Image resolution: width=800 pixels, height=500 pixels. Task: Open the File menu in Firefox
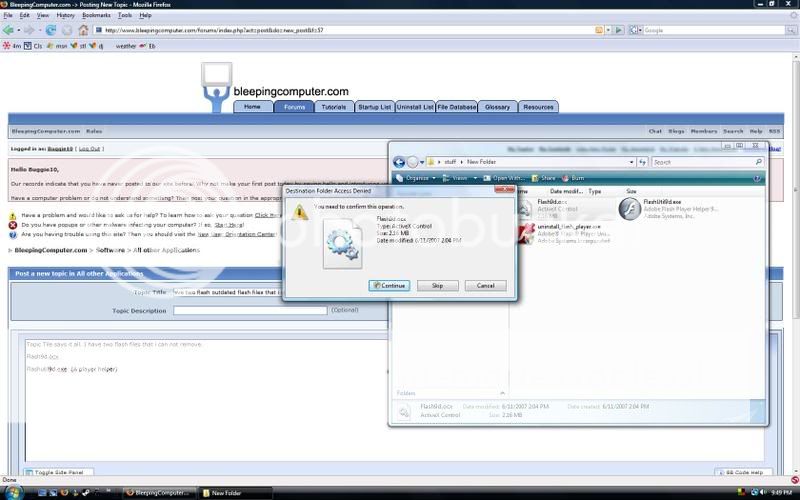click(x=8, y=15)
